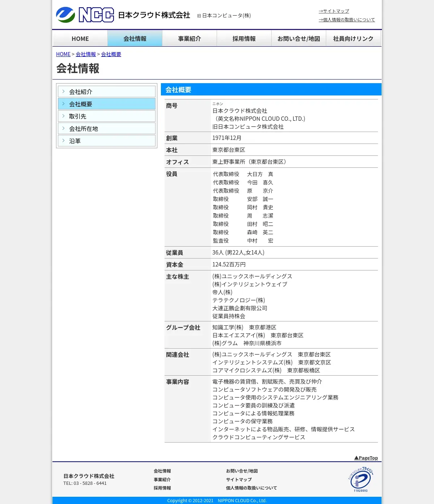Image resolution: width=434 pixels, height=504 pixels.
Task: Open the 会社情報 navigation tab
Action: pyautogui.click(x=135, y=38)
